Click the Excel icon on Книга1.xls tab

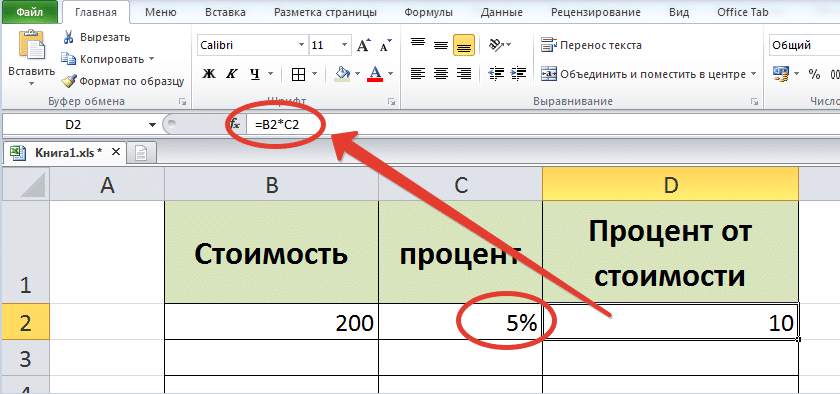(x=18, y=153)
